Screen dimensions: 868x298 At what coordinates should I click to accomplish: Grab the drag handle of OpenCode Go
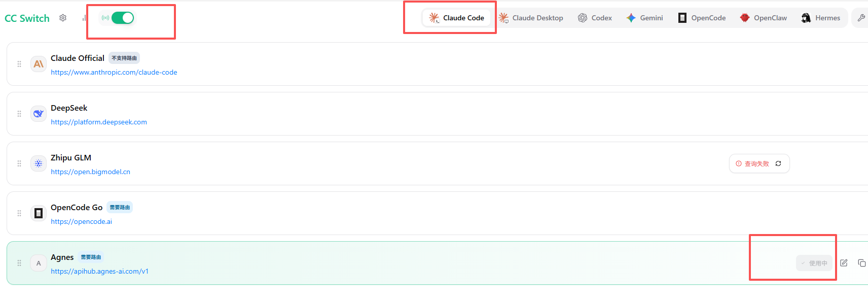click(x=19, y=213)
